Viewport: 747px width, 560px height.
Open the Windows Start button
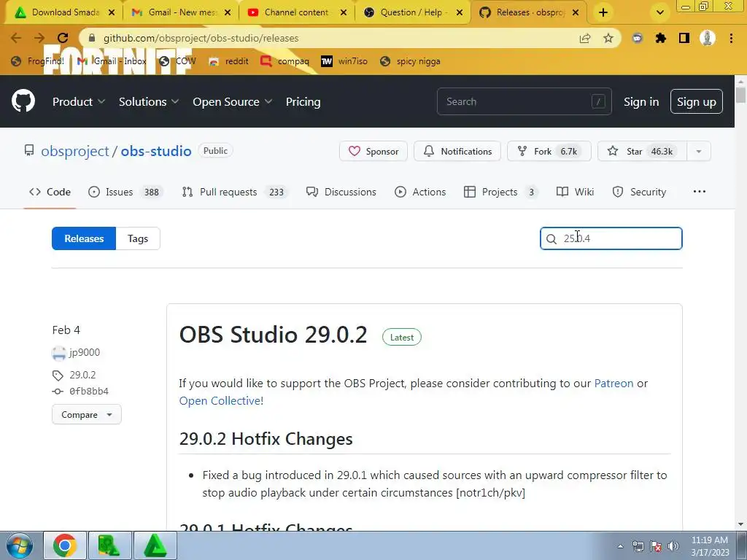[x=19, y=545]
